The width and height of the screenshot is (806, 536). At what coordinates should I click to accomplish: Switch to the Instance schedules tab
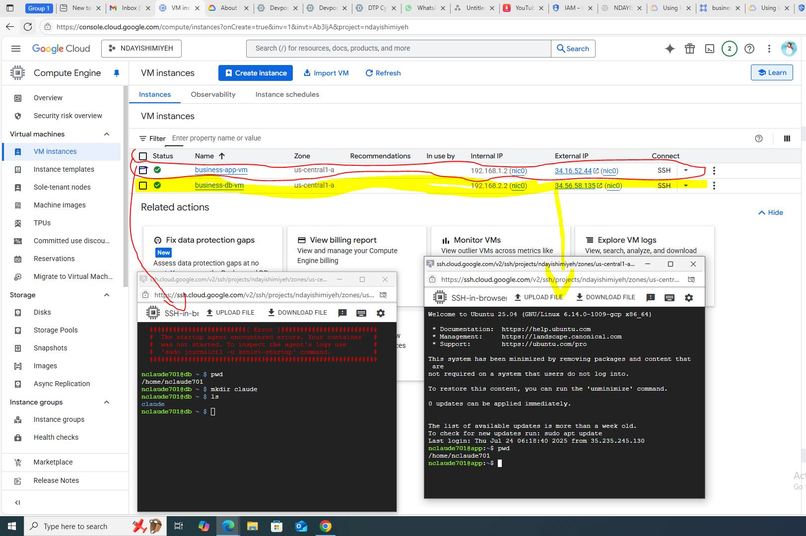[x=287, y=95]
